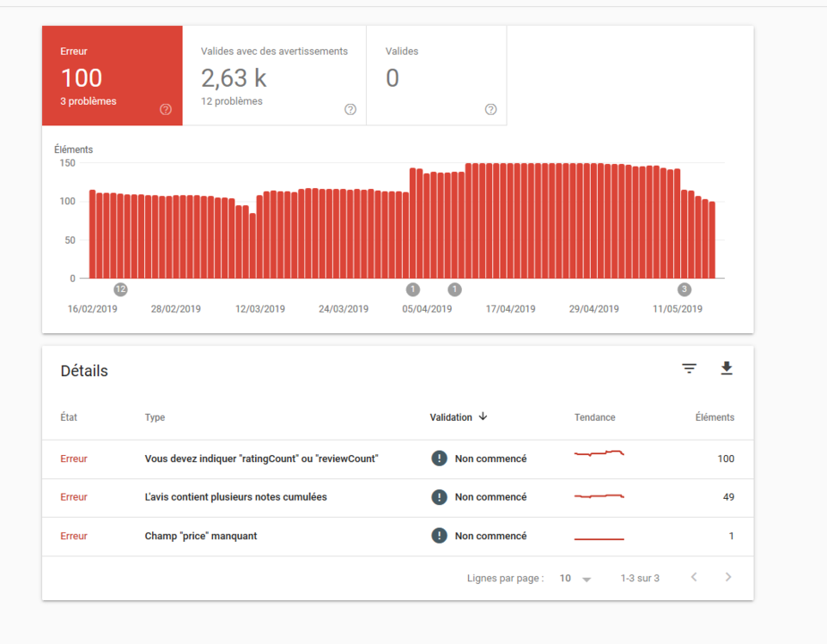Click the Détails panel heading
Screen dimensions: 827x644
coord(83,371)
